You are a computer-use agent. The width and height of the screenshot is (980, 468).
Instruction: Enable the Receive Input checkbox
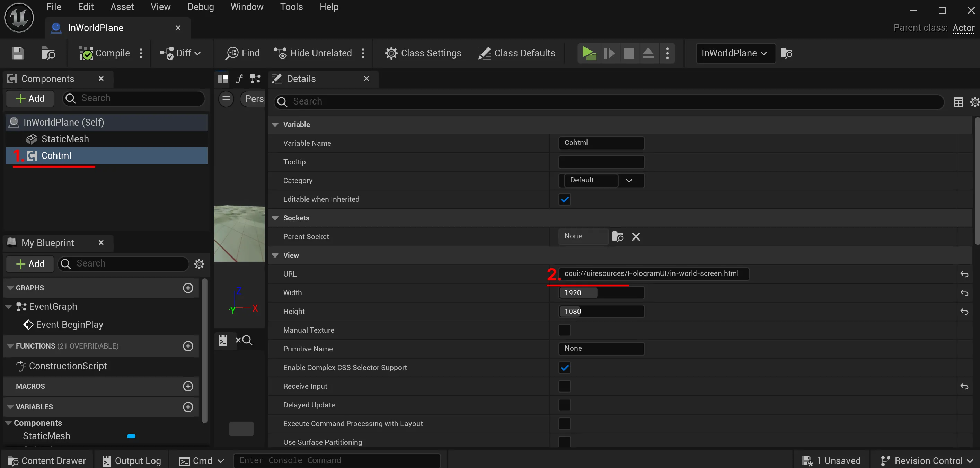pos(565,386)
